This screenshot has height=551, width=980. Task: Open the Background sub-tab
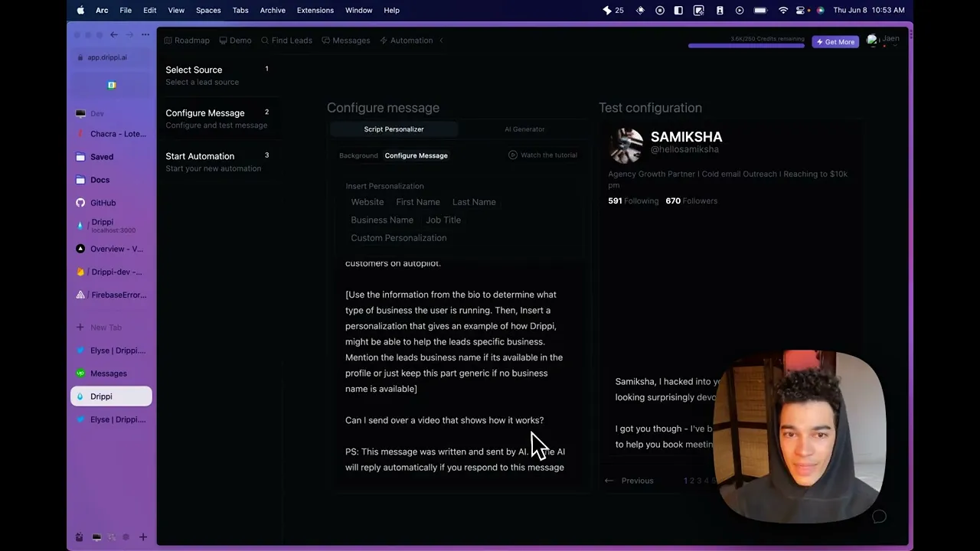[x=358, y=155]
